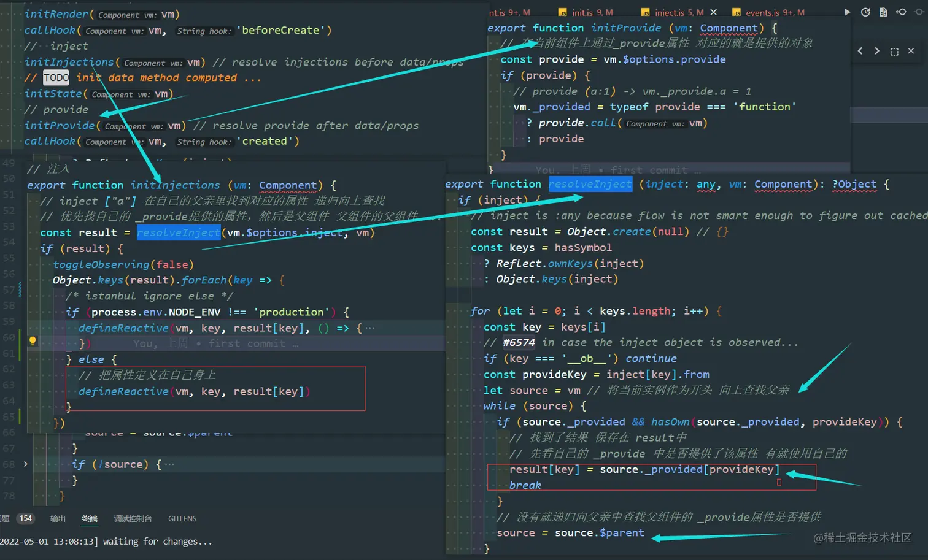Jump to previous find match arrow

tap(860, 51)
